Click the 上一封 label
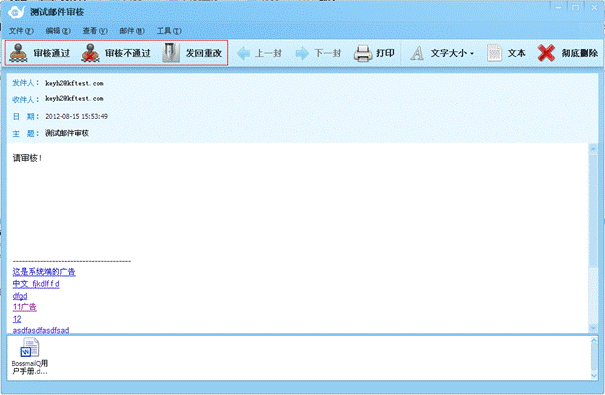This screenshot has width=605, height=395. coord(268,53)
